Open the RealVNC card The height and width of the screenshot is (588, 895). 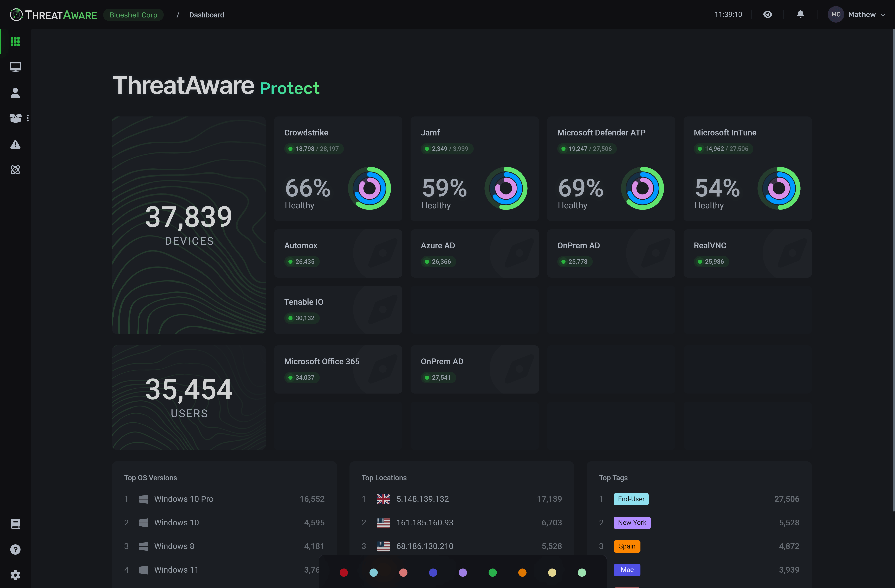pos(748,253)
